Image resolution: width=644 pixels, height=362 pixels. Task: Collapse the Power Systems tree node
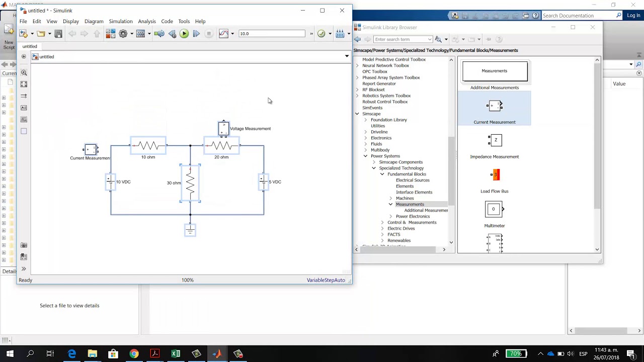coord(366,156)
